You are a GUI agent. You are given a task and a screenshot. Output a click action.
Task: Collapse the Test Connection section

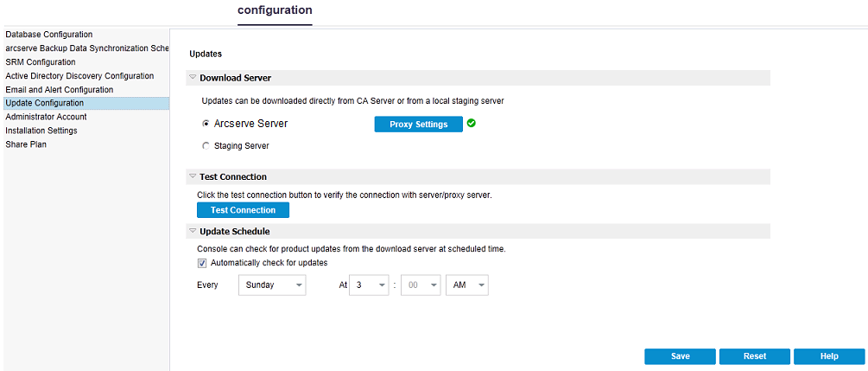[193, 176]
